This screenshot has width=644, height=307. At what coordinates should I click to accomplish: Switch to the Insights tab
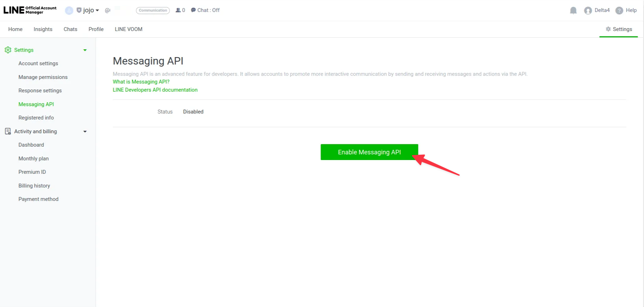[43, 29]
